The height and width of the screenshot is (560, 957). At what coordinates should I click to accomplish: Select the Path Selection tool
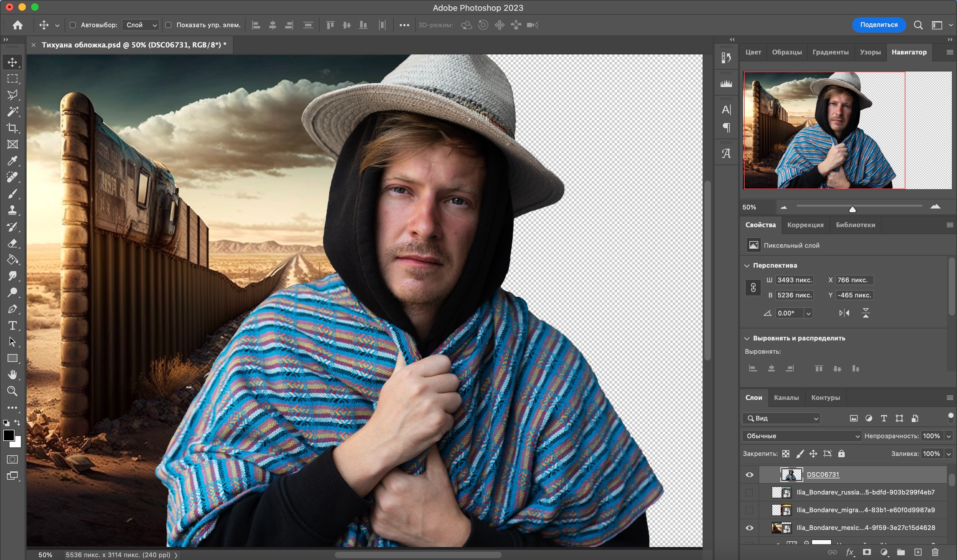12,342
